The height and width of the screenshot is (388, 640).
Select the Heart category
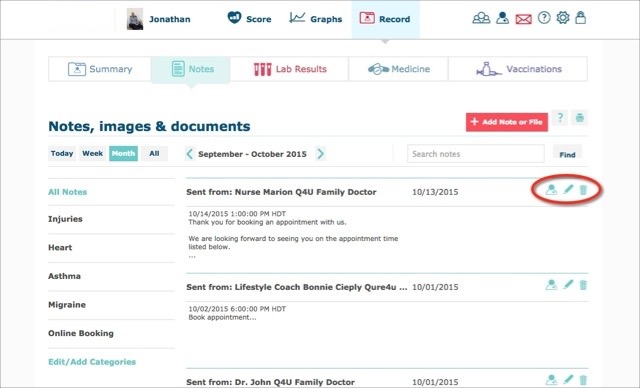tap(60, 247)
